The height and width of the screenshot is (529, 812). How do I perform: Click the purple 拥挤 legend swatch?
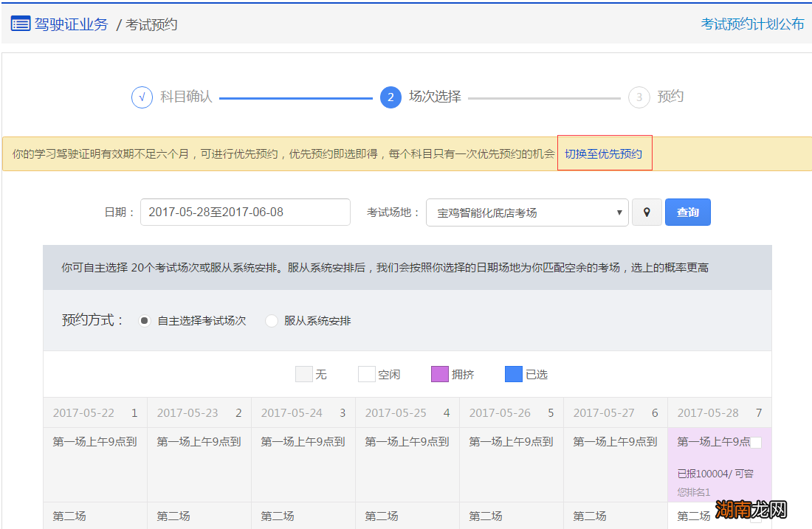point(440,374)
